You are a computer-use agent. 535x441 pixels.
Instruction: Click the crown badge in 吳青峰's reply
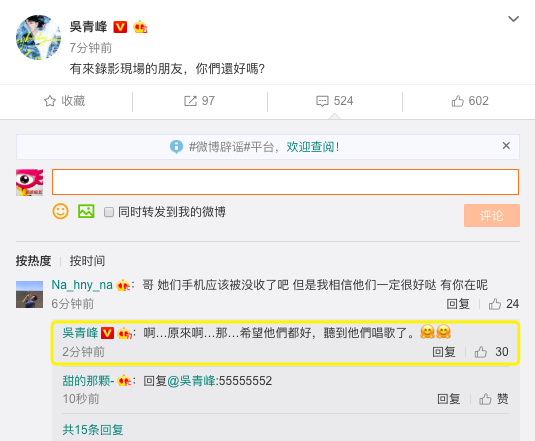(125, 333)
